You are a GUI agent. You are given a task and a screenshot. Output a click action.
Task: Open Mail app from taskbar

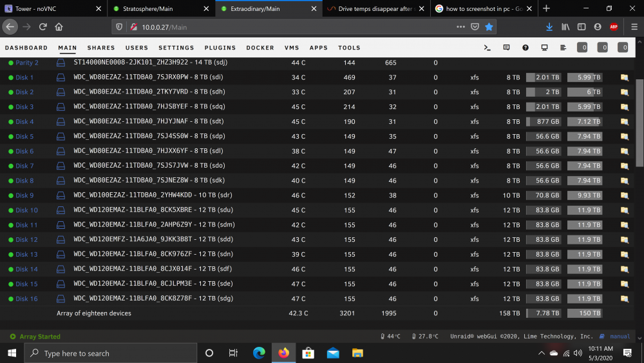(333, 353)
